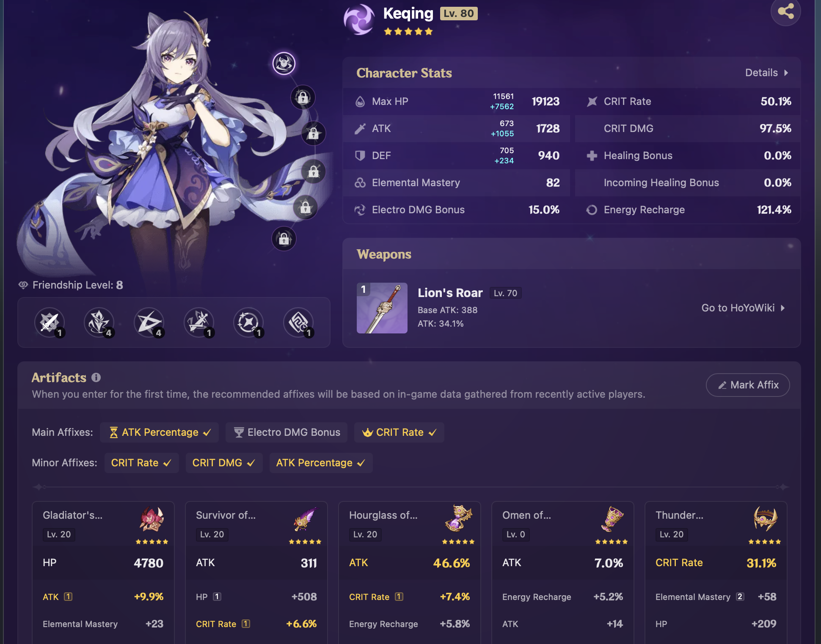This screenshot has height=644, width=821.
Task: Open the level 4 elemental burst talent
Action: (x=149, y=322)
